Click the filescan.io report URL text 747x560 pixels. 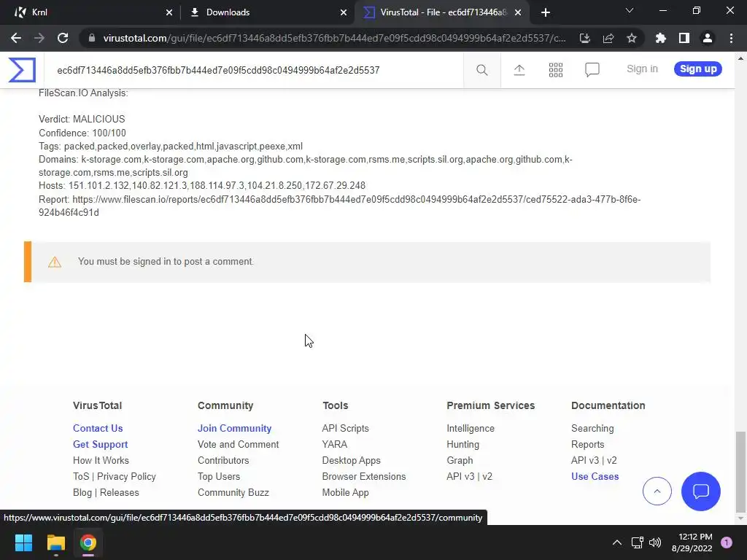point(340,206)
